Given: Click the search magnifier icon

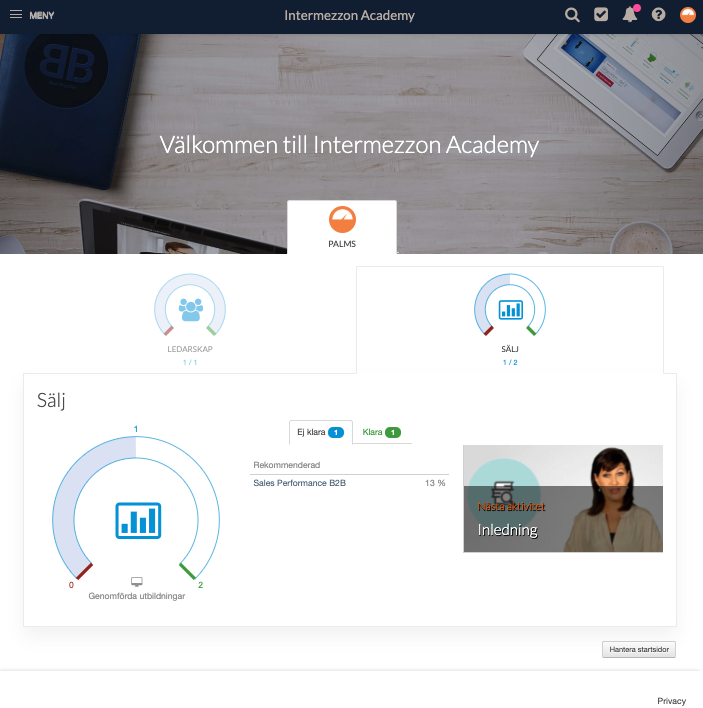Looking at the screenshot, I should (x=572, y=15).
